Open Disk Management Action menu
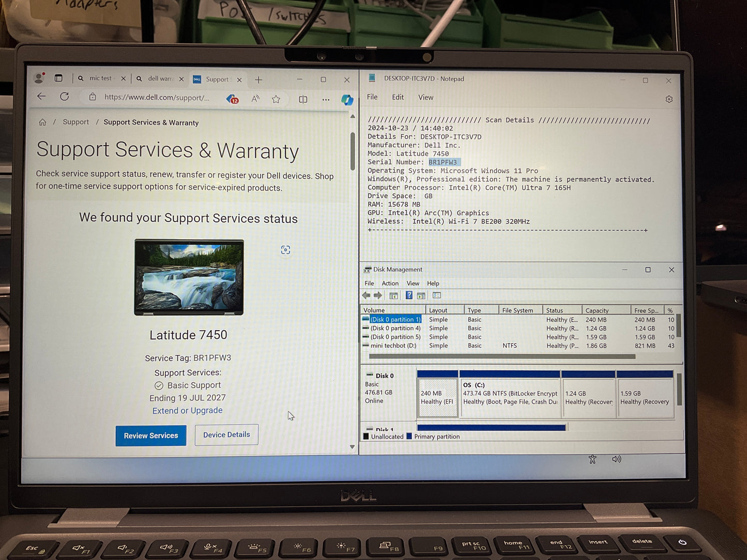The width and height of the screenshot is (747, 560). coord(390,283)
